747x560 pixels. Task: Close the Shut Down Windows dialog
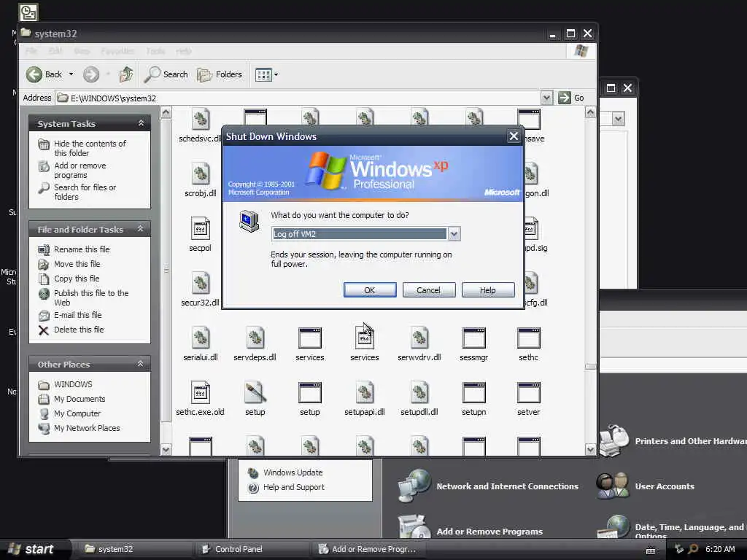click(x=514, y=136)
